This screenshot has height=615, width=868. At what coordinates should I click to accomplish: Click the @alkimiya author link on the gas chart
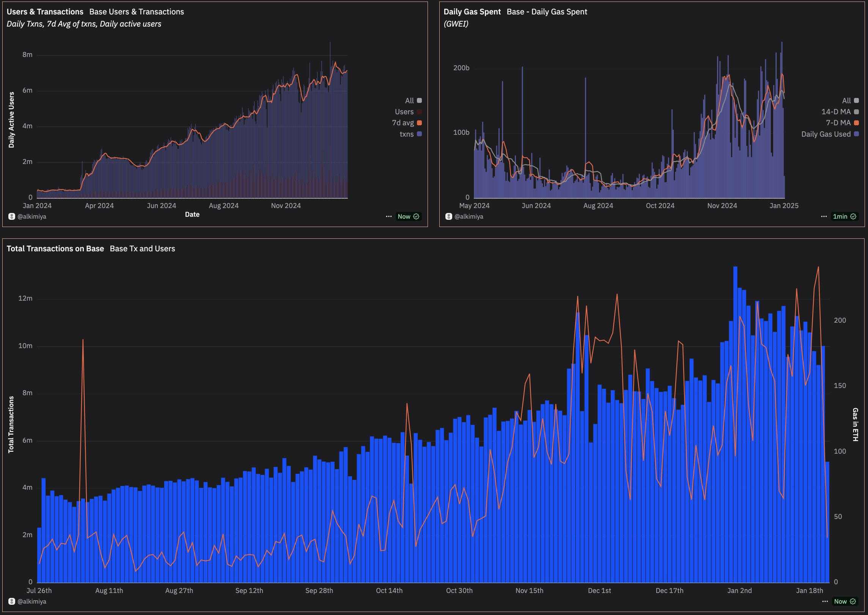(469, 216)
